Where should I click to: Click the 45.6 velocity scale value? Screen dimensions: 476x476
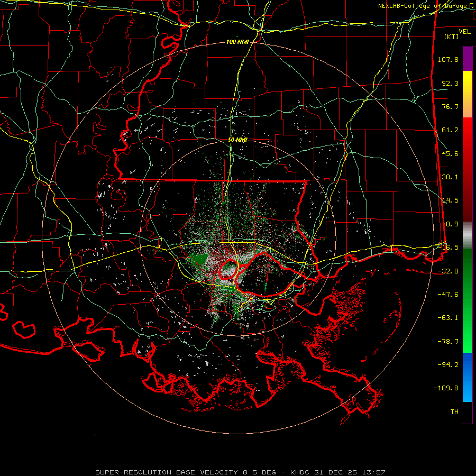point(450,153)
